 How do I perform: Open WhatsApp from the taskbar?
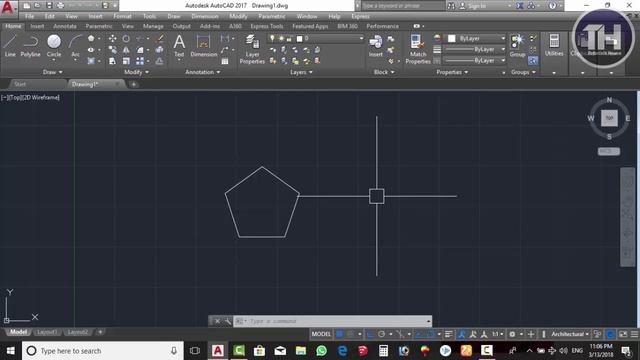pos(322,351)
